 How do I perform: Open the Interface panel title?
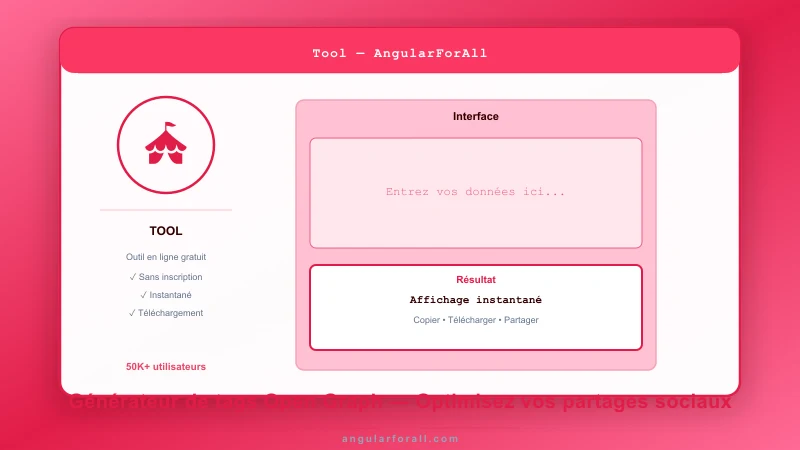point(476,117)
